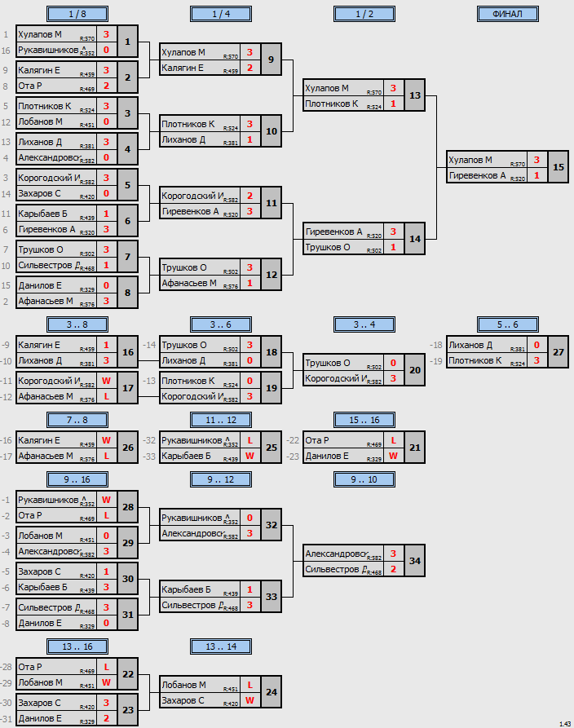Click Гиревенков А in the final match
Screen dimensions: 574x728
(477, 175)
